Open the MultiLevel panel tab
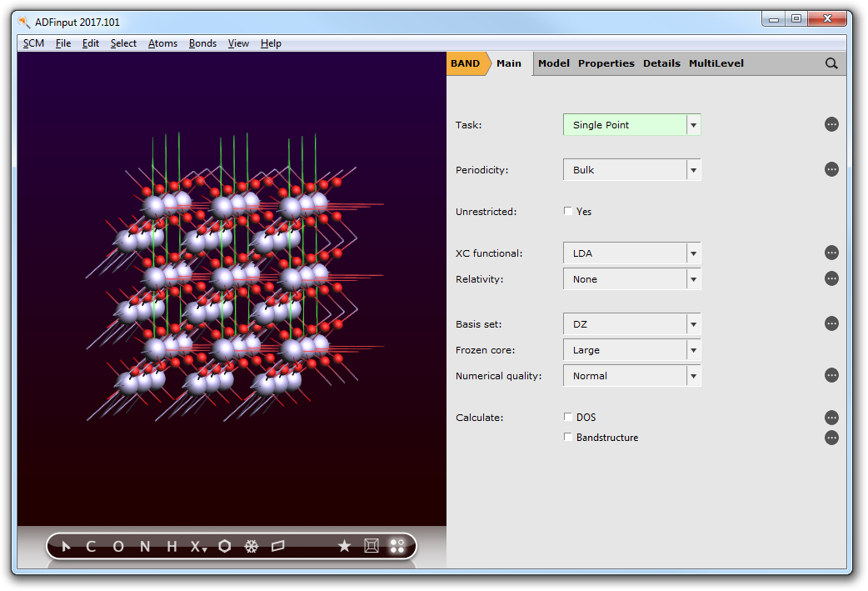Screen dimensions: 868x591 pos(716,63)
